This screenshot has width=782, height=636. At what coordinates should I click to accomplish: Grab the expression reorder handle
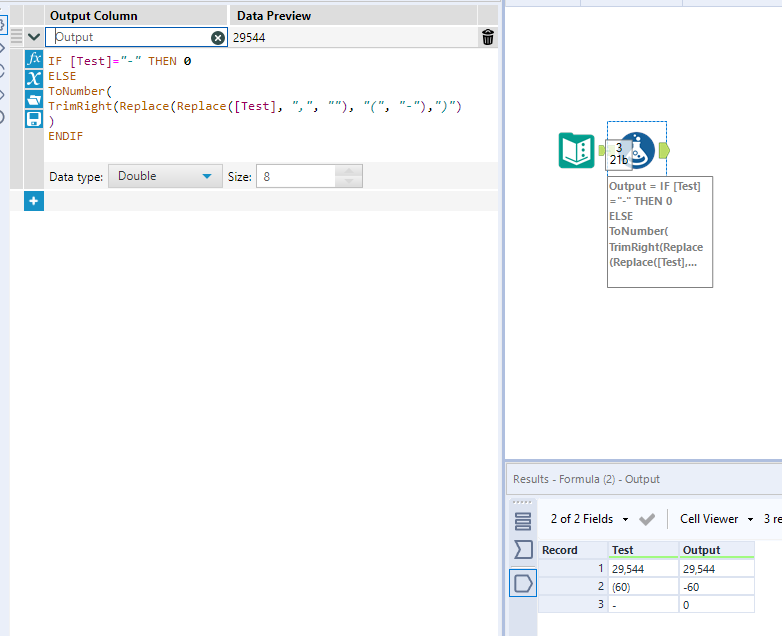click(x=16, y=36)
